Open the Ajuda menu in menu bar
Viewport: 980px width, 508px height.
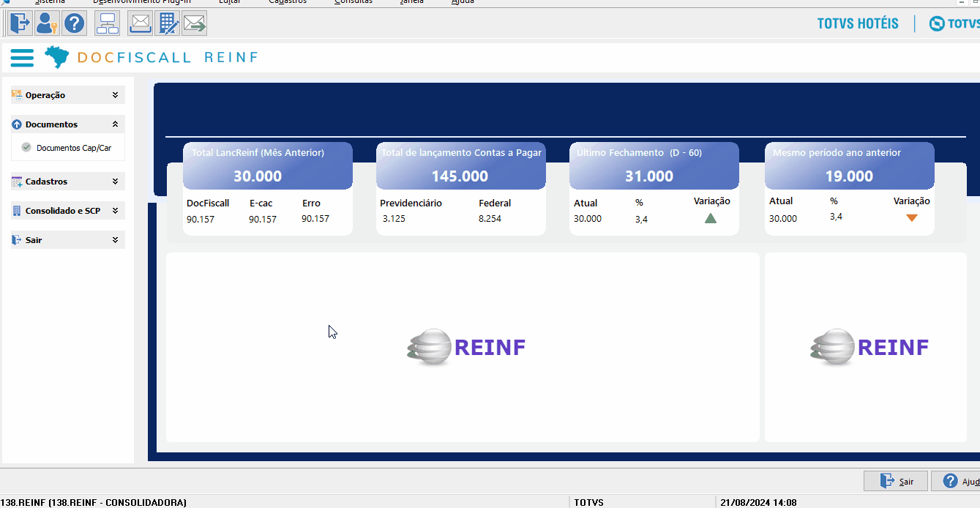pyautogui.click(x=463, y=2)
